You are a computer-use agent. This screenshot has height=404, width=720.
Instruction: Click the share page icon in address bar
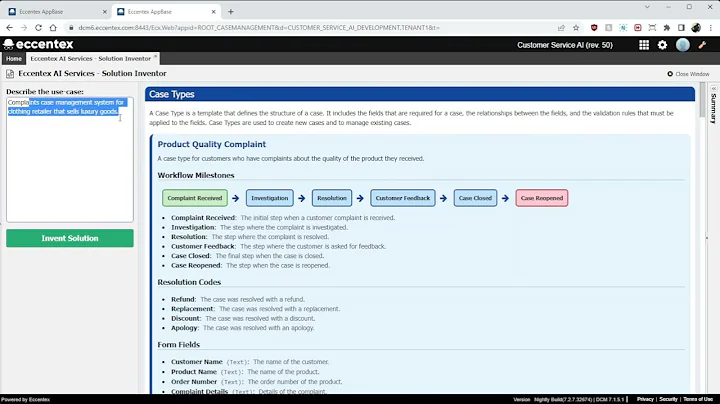tap(561, 28)
